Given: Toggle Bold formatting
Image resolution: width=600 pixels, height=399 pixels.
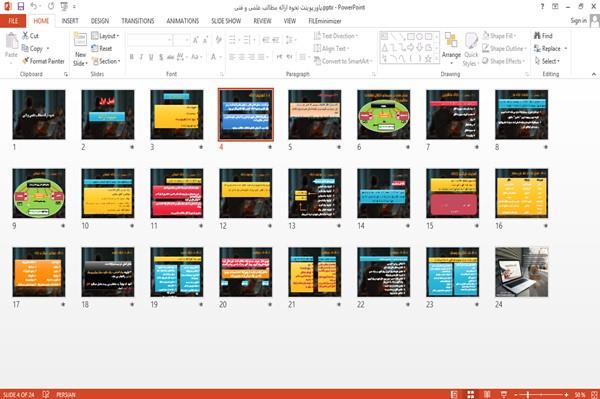Looking at the screenshot, I should pos(132,57).
